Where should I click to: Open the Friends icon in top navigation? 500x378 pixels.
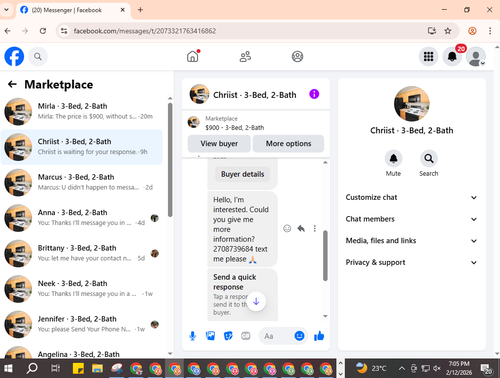(x=245, y=56)
